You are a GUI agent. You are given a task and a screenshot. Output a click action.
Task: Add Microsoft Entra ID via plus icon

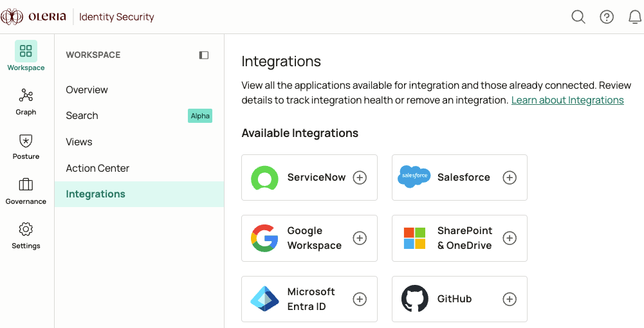coord(360,299)
